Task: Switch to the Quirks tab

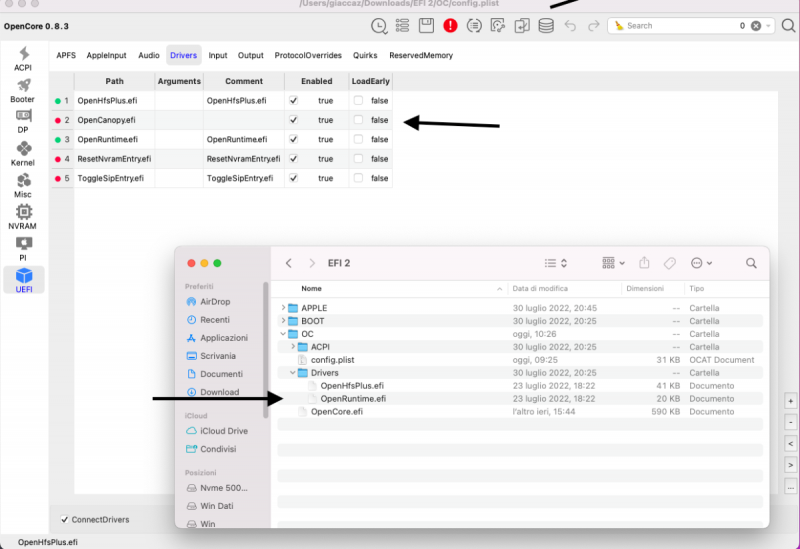Action: 365,55
